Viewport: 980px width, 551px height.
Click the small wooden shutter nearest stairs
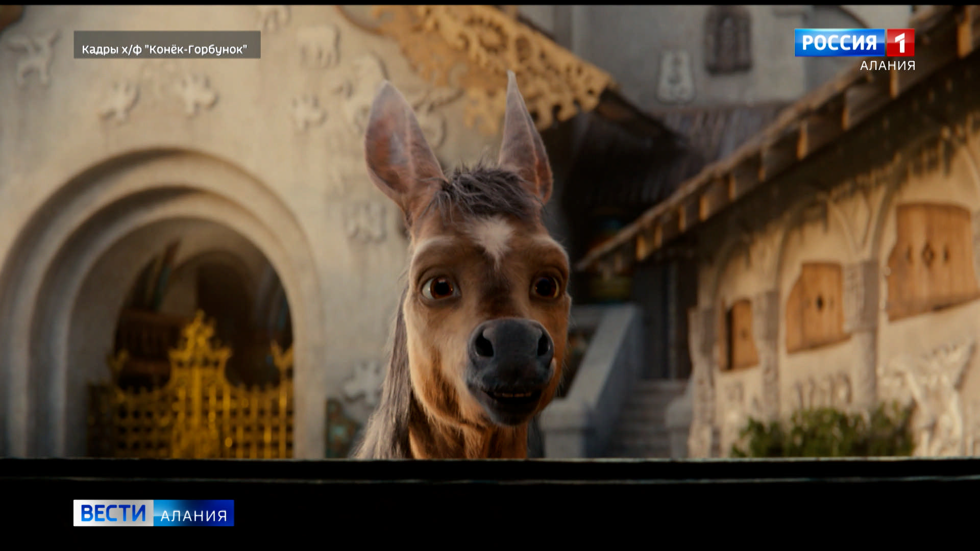click(x=740, y=334)
